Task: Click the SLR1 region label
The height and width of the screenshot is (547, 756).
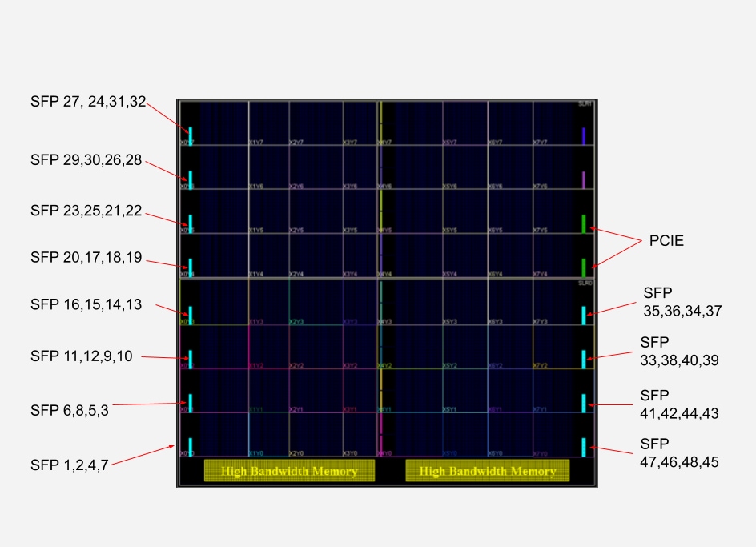Action: click(585, 103)
